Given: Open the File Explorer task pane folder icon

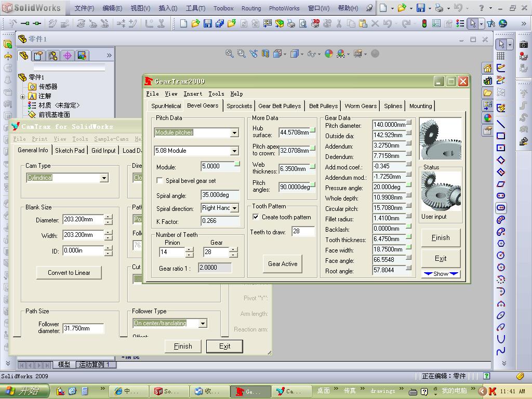Looking at the screenshot, I should 487,92.
